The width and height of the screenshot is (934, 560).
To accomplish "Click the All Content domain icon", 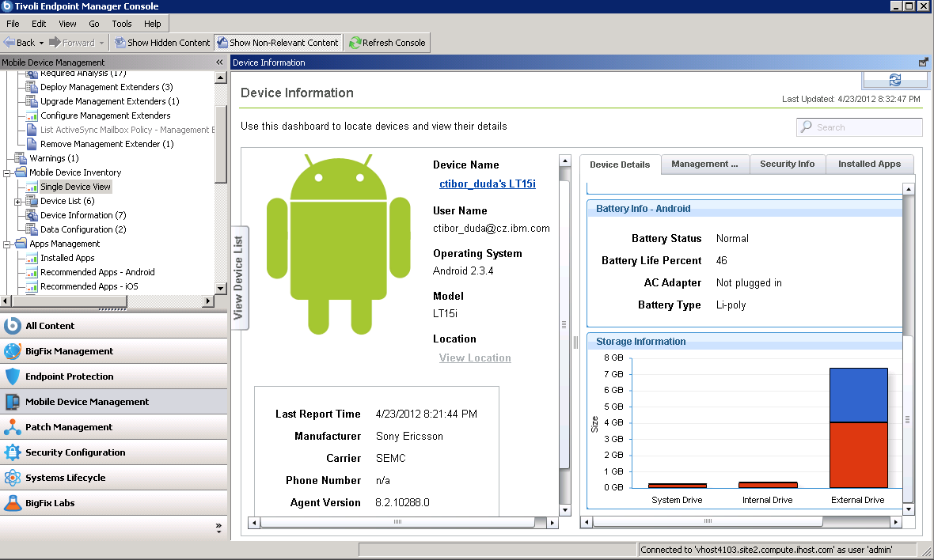I will (x=12, y=326).
